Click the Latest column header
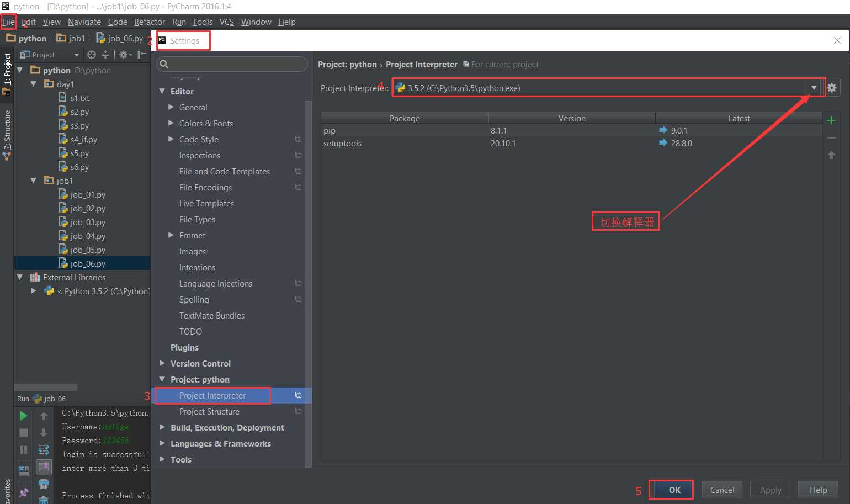The width and height of the screenshot is (850, 504). tap(739, 118)
